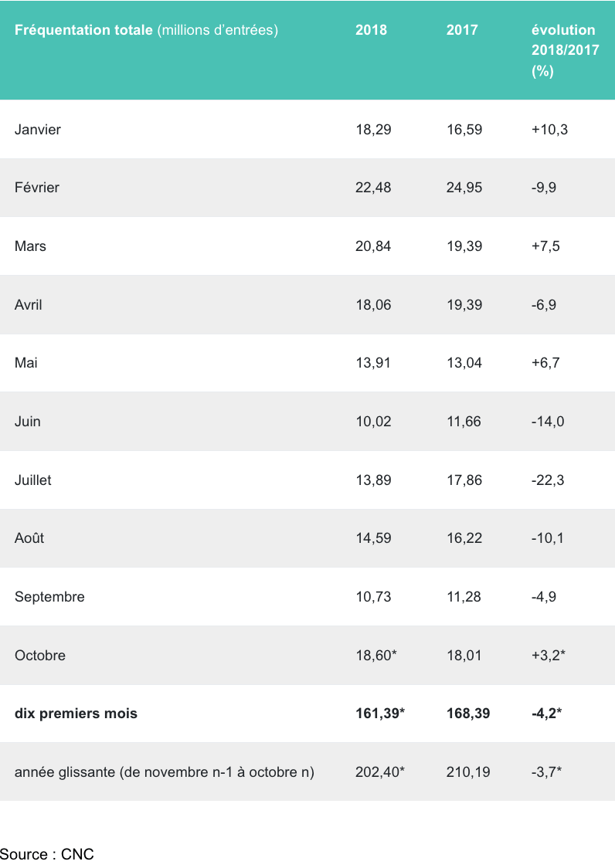Select the 2017 column header
This screenshot has height=868, width=615.
(x=462, y=30)
